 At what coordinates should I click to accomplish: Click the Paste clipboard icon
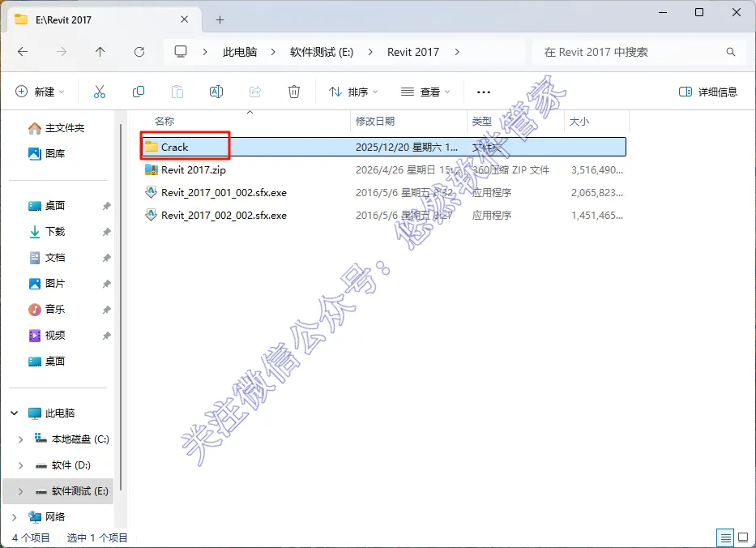tap(177, 92)
